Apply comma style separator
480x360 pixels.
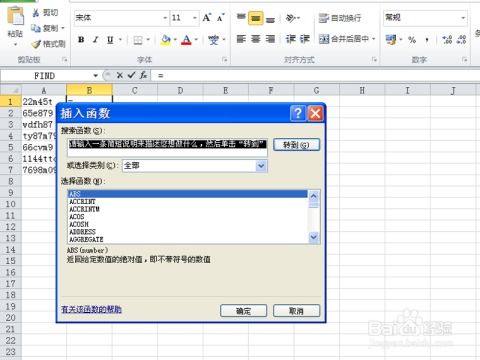tap(427, 40)
